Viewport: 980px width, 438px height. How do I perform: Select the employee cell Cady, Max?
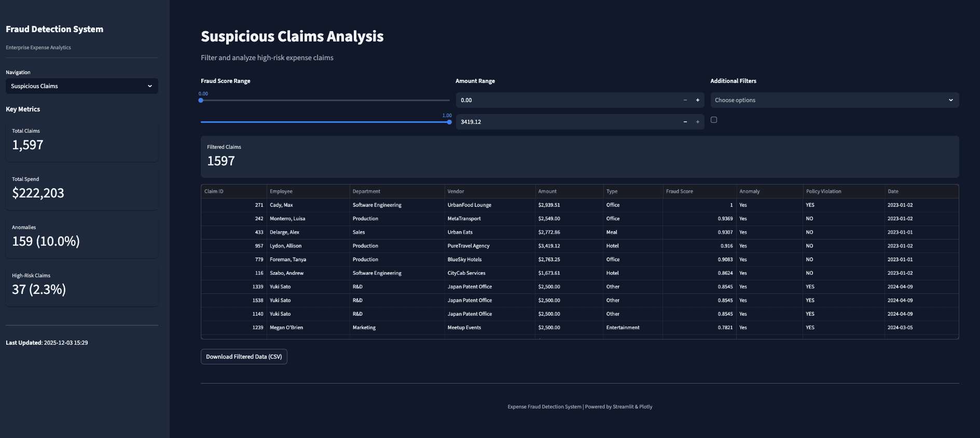click(x=308, y=205)
